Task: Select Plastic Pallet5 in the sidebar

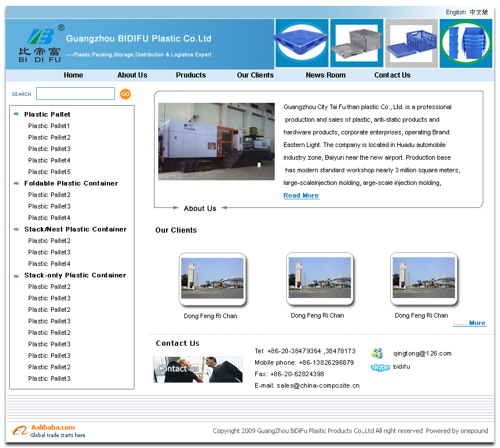Action: point(49,172)
